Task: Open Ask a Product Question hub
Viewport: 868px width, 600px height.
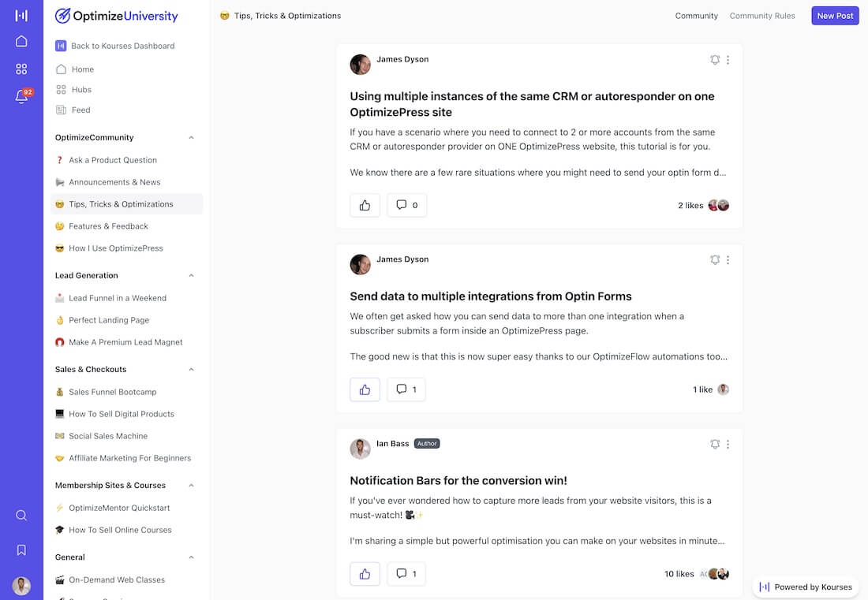Action: (126, 160)
